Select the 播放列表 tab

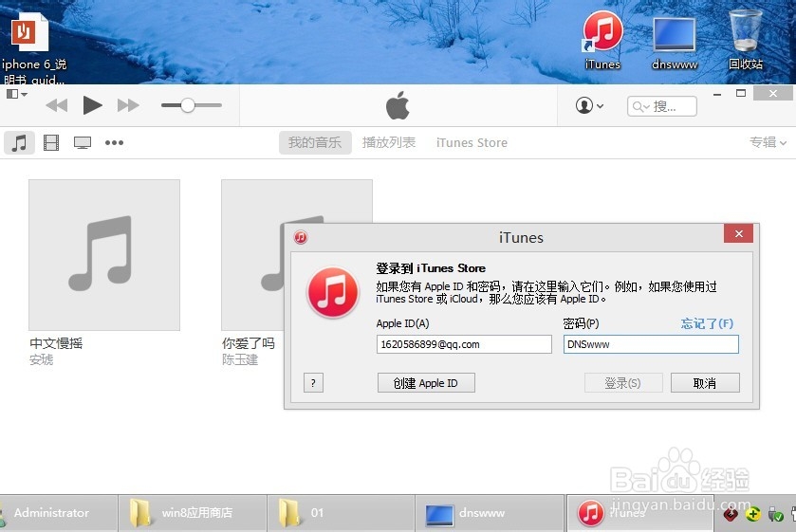389,142
